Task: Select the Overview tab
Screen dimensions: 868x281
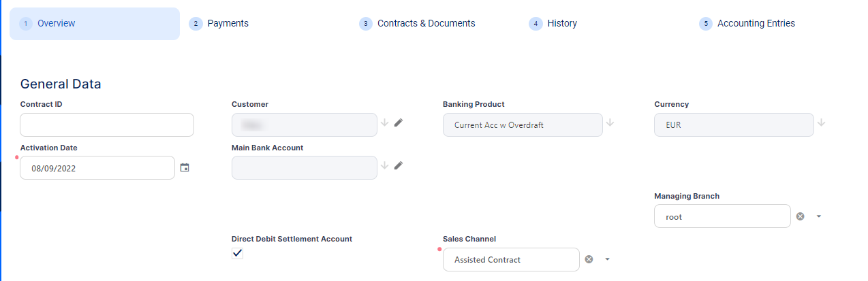Action: [x=56, y=24]
